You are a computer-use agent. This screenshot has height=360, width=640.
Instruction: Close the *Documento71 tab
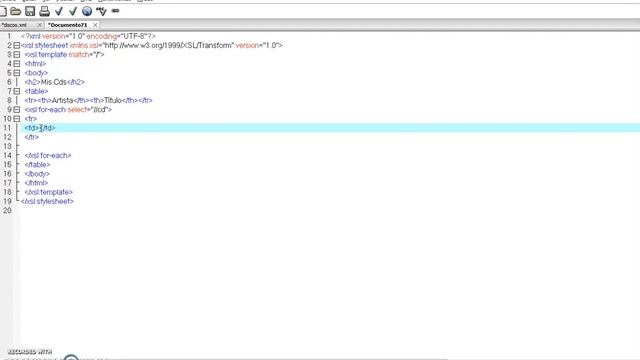[x=95, y=25]
